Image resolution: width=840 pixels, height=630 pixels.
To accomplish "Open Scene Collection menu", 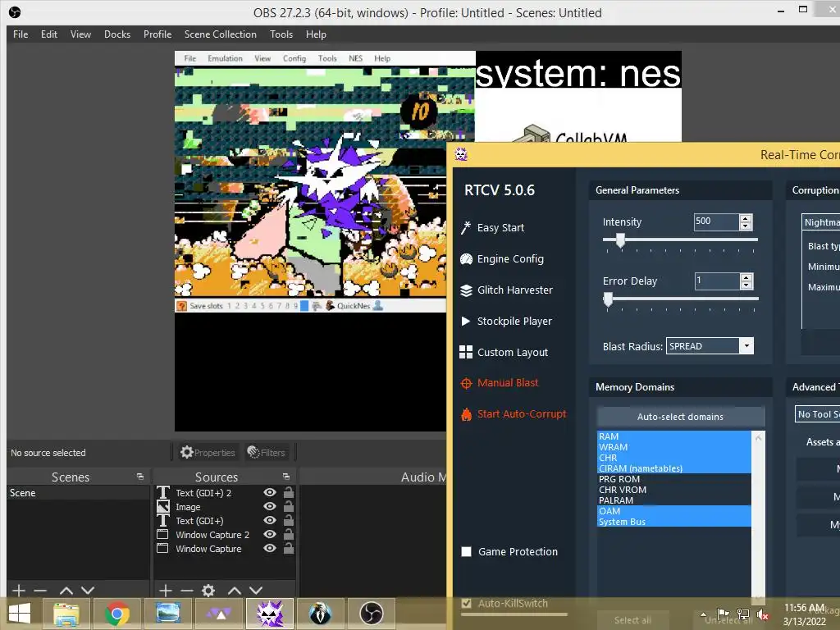I will pyautogui.click(x=220, y=34).
